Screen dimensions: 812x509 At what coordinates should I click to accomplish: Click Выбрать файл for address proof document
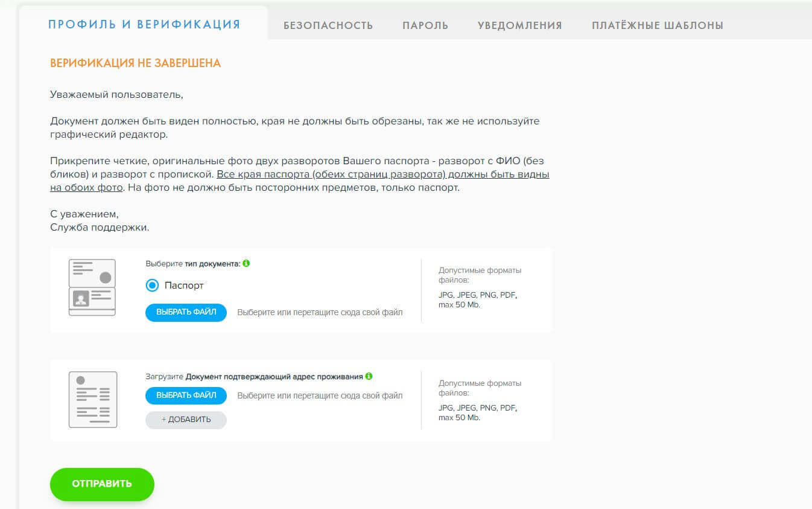186,395
